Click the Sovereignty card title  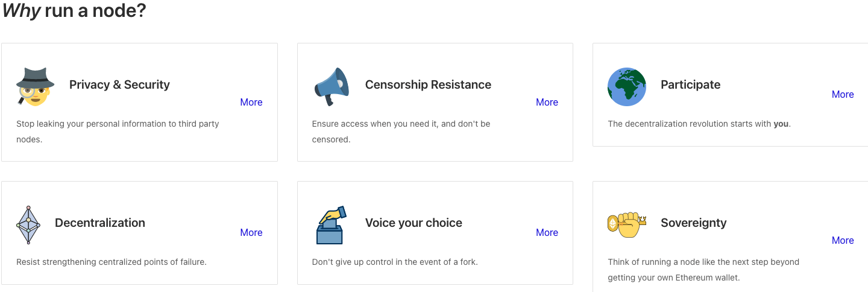[694, 223]
